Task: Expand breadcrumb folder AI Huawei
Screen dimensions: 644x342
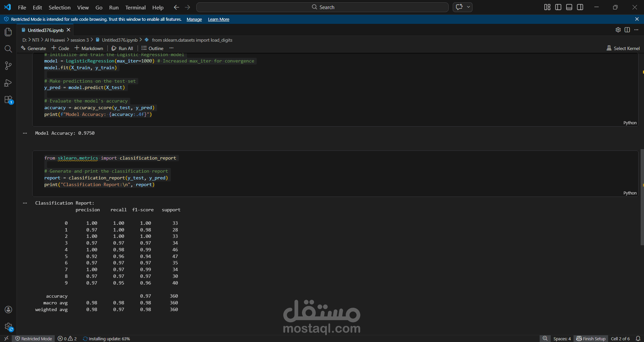Action: [x=55, y=40]
